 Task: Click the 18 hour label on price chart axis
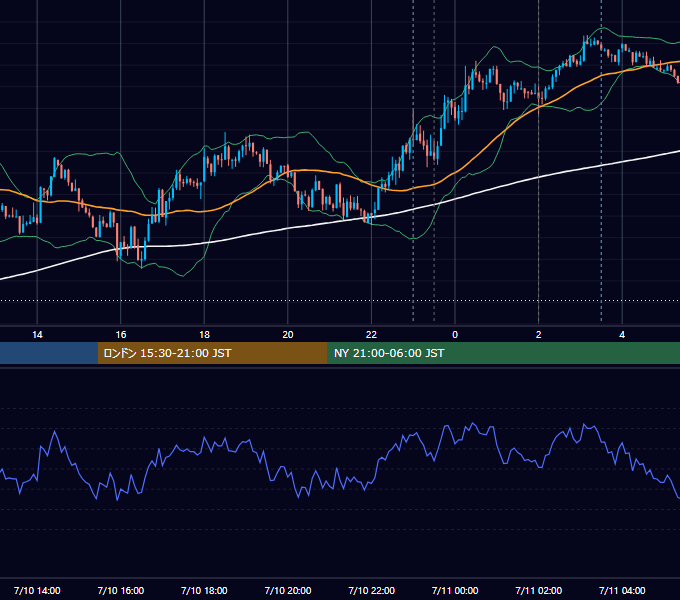[x=204, y=335]
